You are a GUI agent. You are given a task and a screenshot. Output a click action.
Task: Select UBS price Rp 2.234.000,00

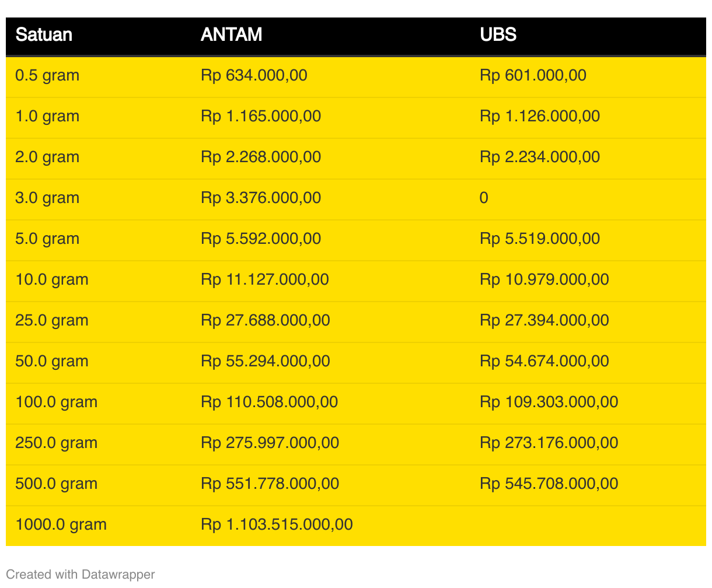tap(540, 157)
